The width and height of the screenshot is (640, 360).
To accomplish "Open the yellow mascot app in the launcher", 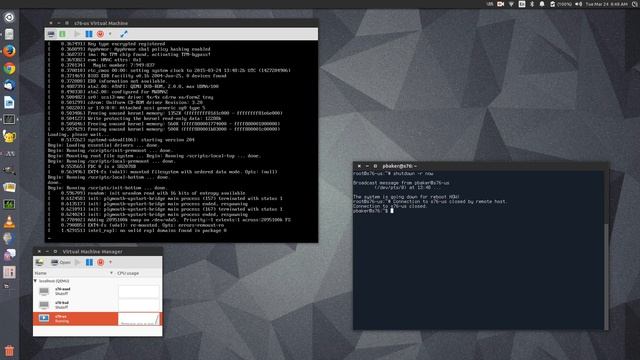I will click(x=9, y=136).
